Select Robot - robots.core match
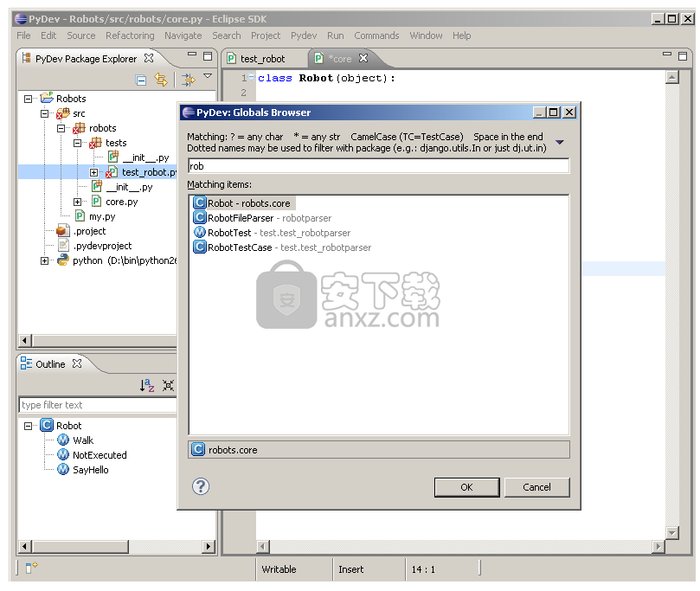The height and width of the screenshot is (591, 700). pyautogui.click(x=244, y=203)
